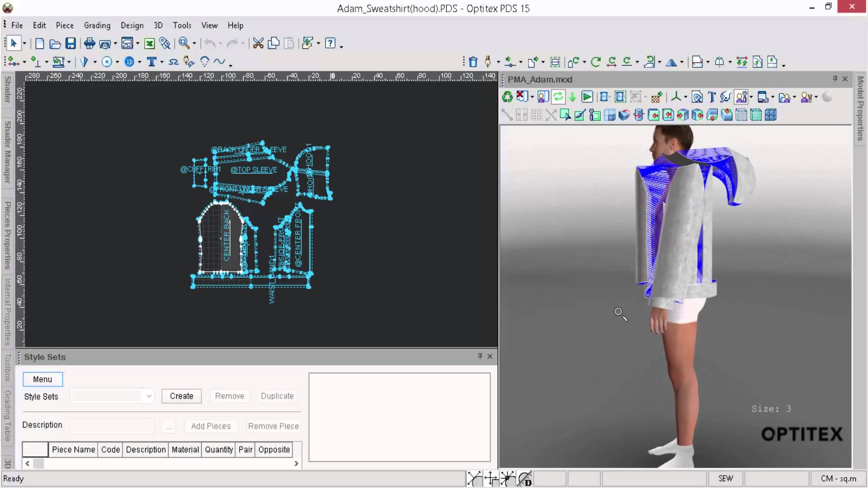Toggle the Style Sets panel pin
Image resolution: width=868 pixels, height=488 pixels.
tap(480, 357)
